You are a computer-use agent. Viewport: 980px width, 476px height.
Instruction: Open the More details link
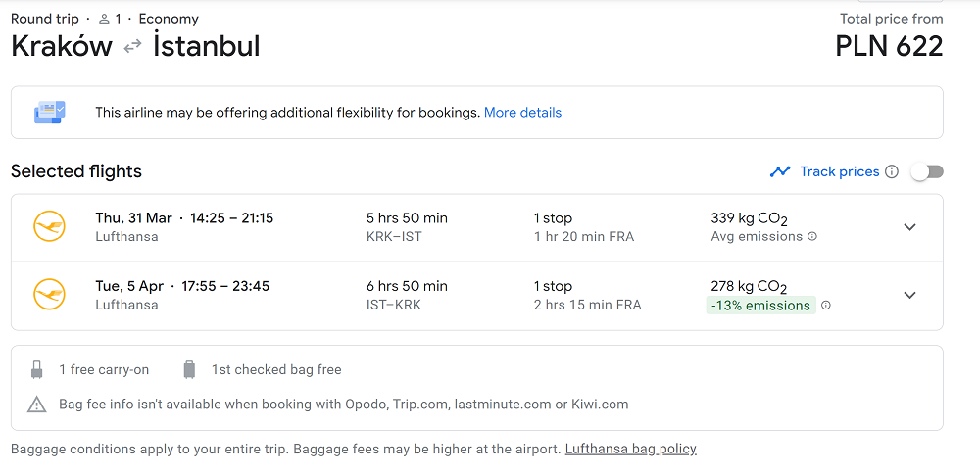(522, 113)
